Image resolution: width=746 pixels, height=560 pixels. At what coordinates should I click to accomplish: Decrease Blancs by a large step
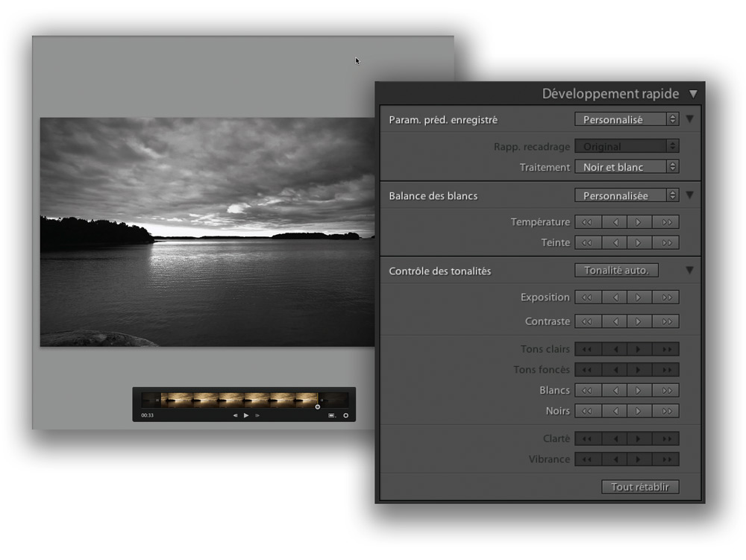point(588,390)
